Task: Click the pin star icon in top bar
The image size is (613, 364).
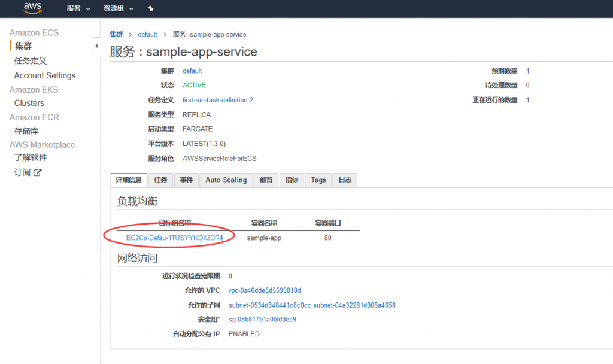Action: (150, 8)
